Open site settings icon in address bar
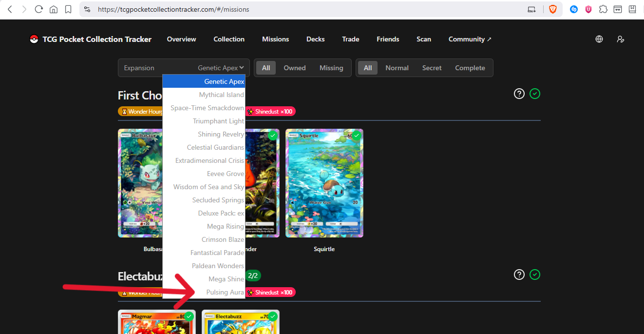Image resolution: width=644 pixels, height=334 pixels. click(x=87, y=9)
